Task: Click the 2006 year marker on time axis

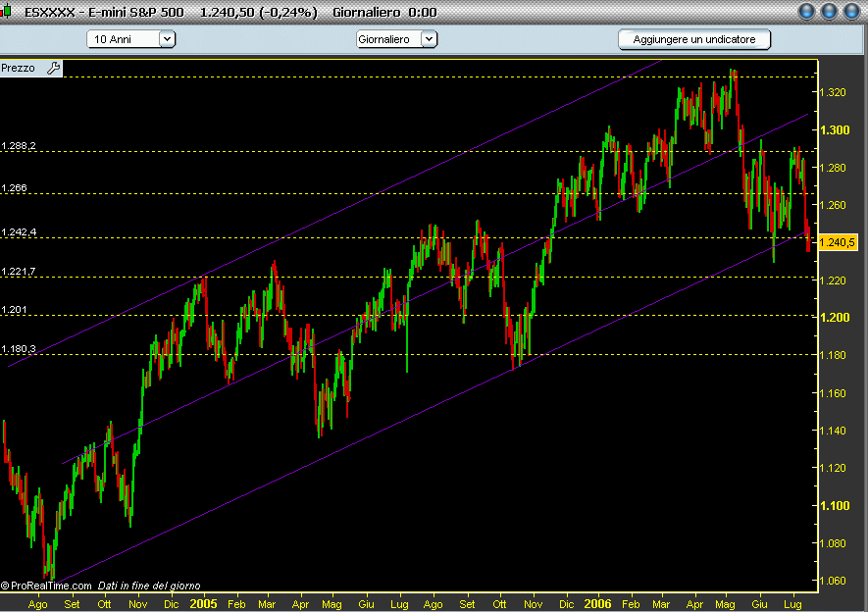Action: coord(597,604)
